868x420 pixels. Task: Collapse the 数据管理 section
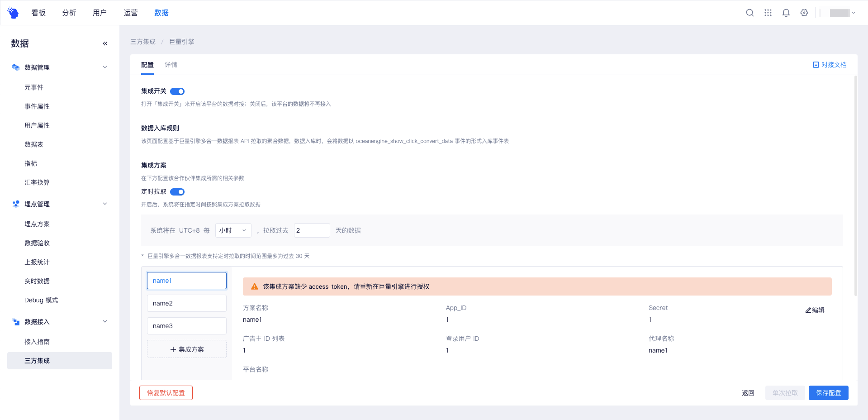click(x=105, y=67)
